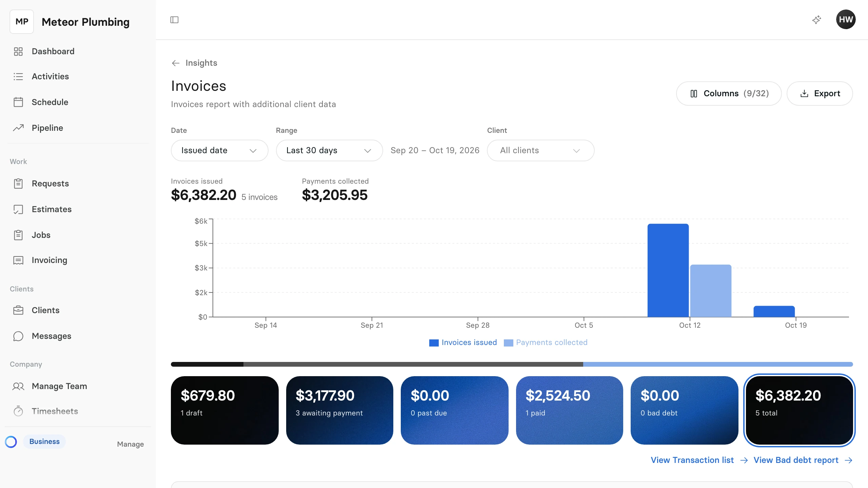
Task: Click the Pipeline trend arrow icon
Action: tap(18, 128)
